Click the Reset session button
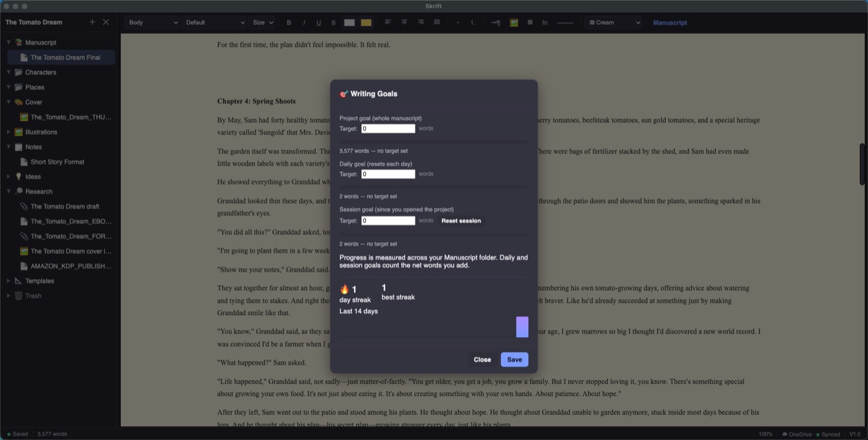Screen dimensions: 868x440 pyautogui.click(x=461, y=220)
